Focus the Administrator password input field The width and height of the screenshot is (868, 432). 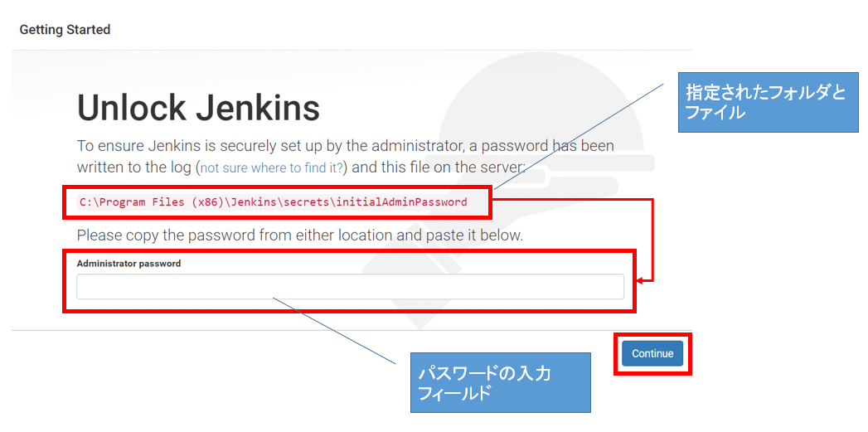click(x=350, y=287)
